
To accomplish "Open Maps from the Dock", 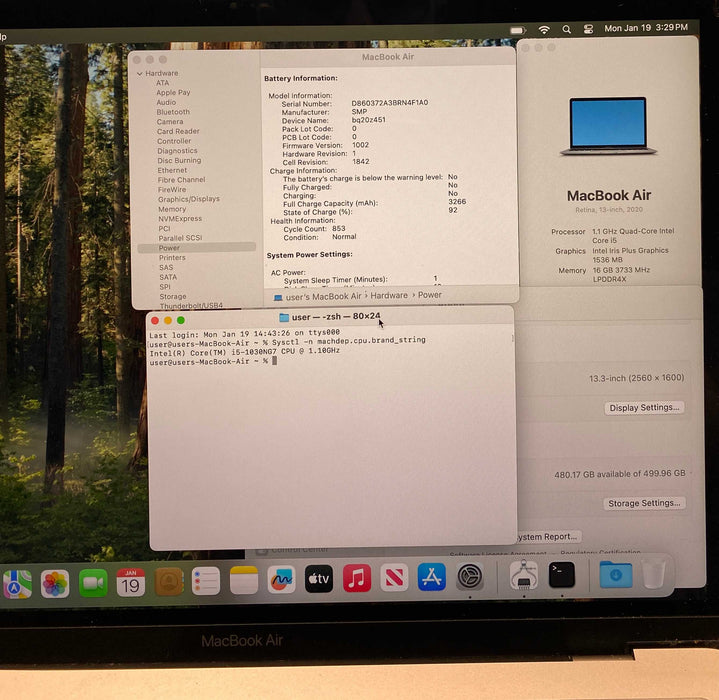I will (x=17, y=584).
